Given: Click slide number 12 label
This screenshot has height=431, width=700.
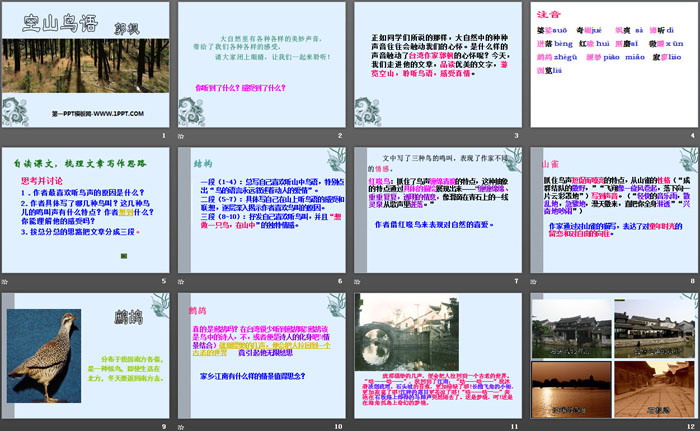Looking at the screenshot, I should point(691,427).
